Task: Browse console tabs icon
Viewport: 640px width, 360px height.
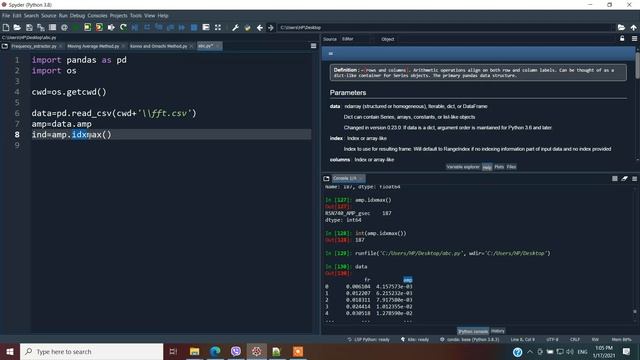Action: click(x=326, y=178)
